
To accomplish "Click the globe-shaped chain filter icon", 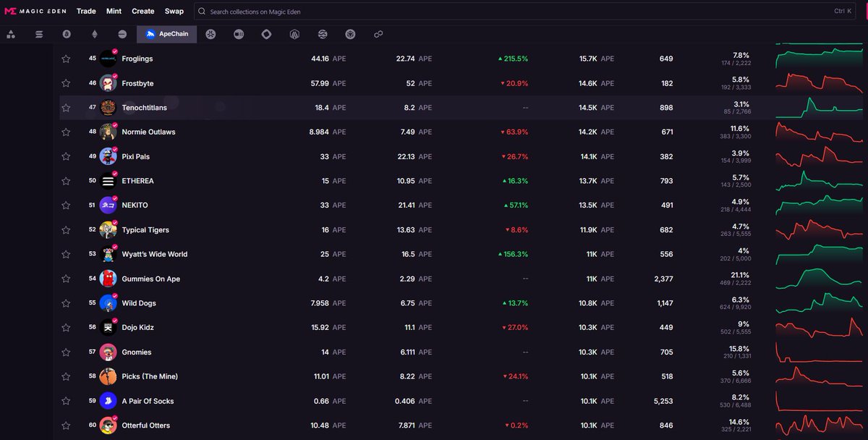I will 350,34.
